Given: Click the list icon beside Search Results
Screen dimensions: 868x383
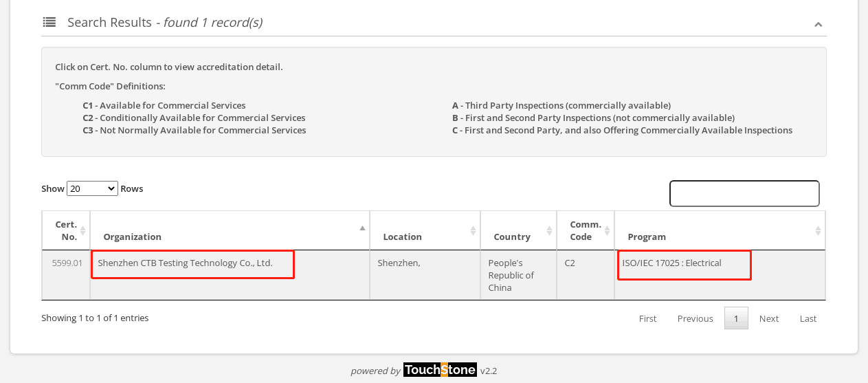Looking at the screenshot, I should click(x=49, y=22).
